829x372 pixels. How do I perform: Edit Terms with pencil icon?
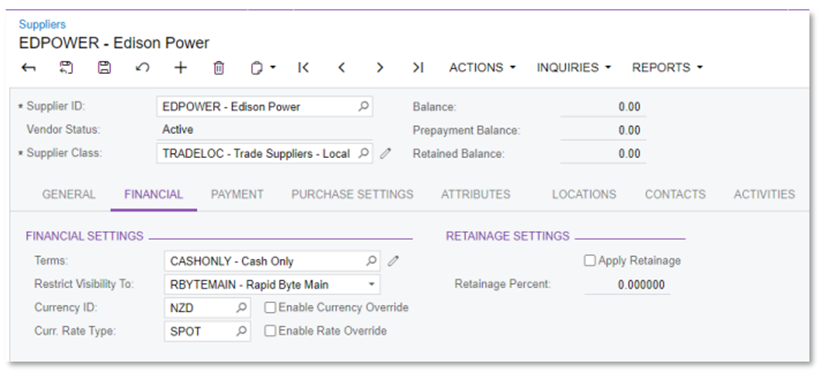393,261
